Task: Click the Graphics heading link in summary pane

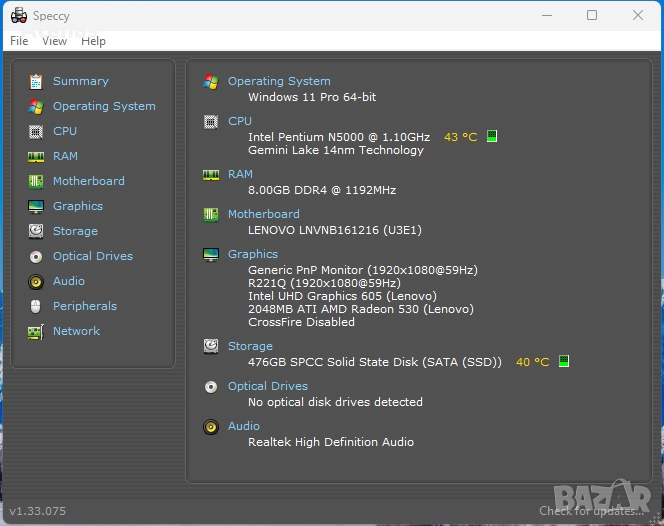Action: point(253,254)
